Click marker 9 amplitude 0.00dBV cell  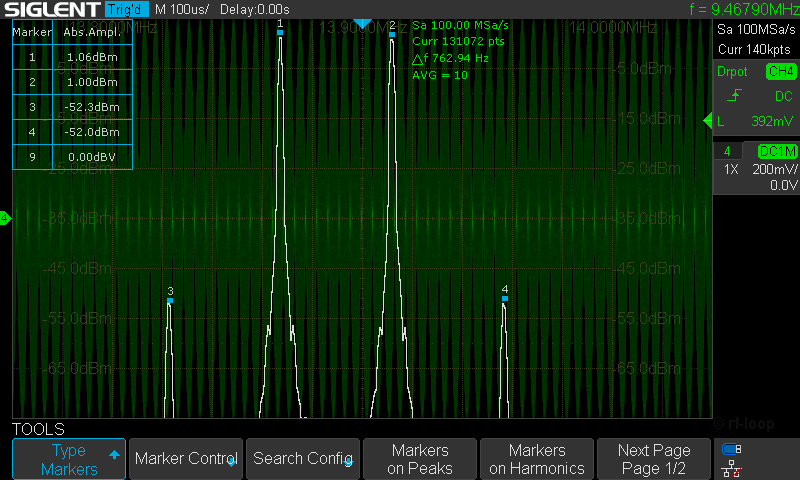click(x=92, y=157)
